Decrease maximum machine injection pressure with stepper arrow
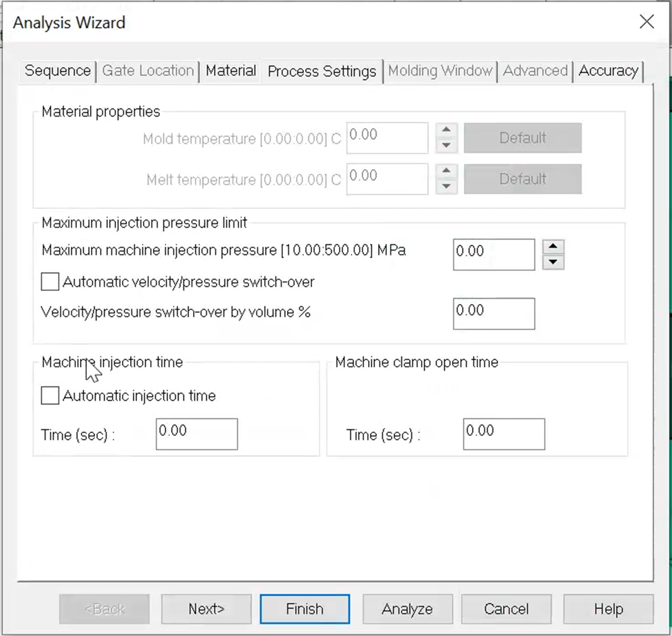This screenshot has width=672, height=636. point(552,262)
